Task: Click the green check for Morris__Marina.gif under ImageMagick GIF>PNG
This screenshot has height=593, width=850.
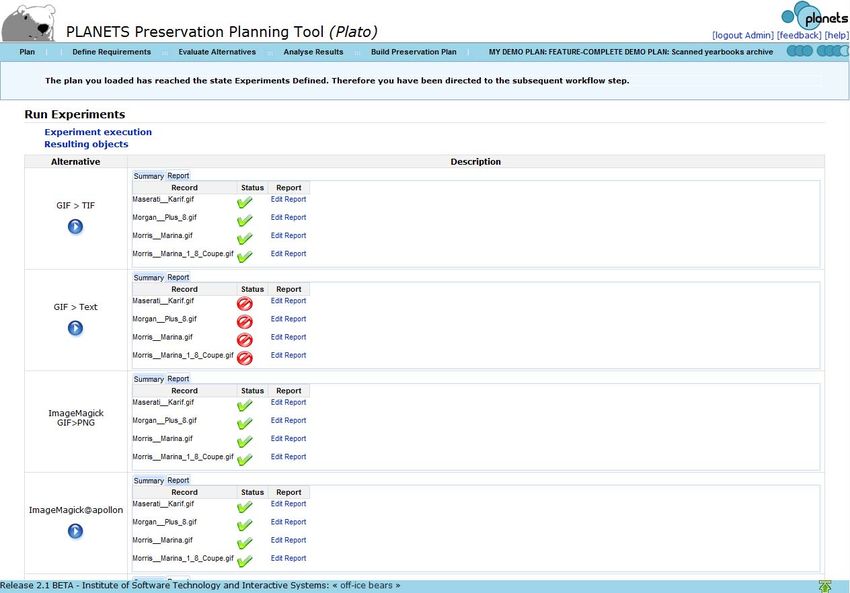Action: coord(244,442)
